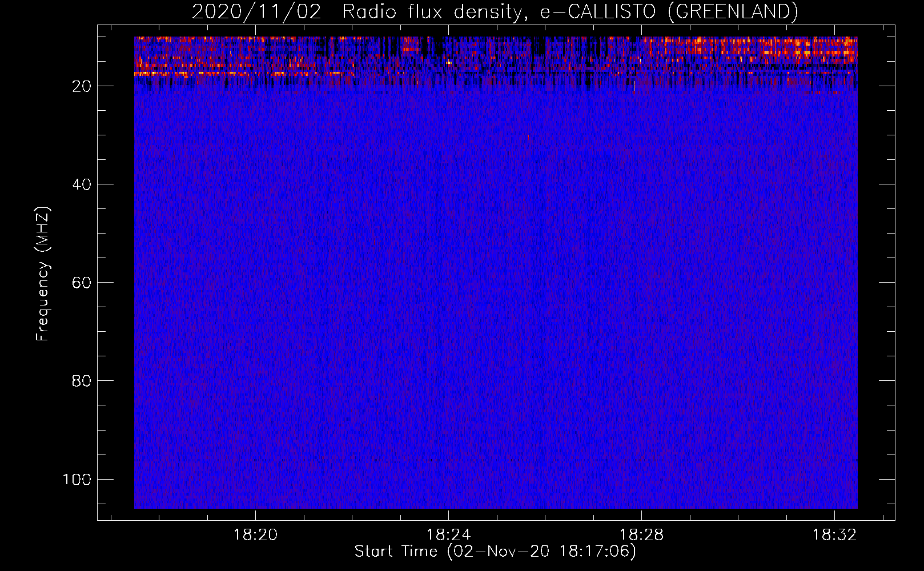The width and height of the screenshot is (924, 571).
Task: Click the 18:28 time tick label
Action: (642, 535)
